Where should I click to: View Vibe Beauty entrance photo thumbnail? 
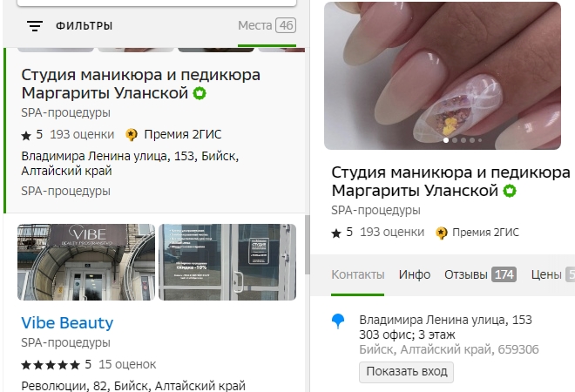point(86,262)
